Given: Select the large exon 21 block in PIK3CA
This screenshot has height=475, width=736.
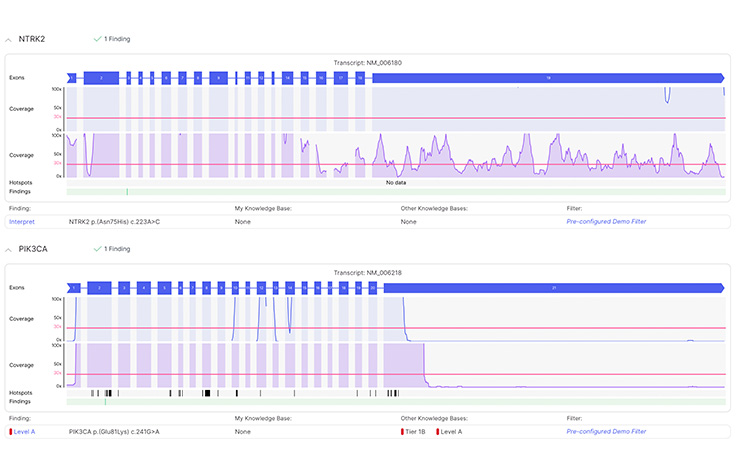Looking at the screenshot, I should 553,287.
